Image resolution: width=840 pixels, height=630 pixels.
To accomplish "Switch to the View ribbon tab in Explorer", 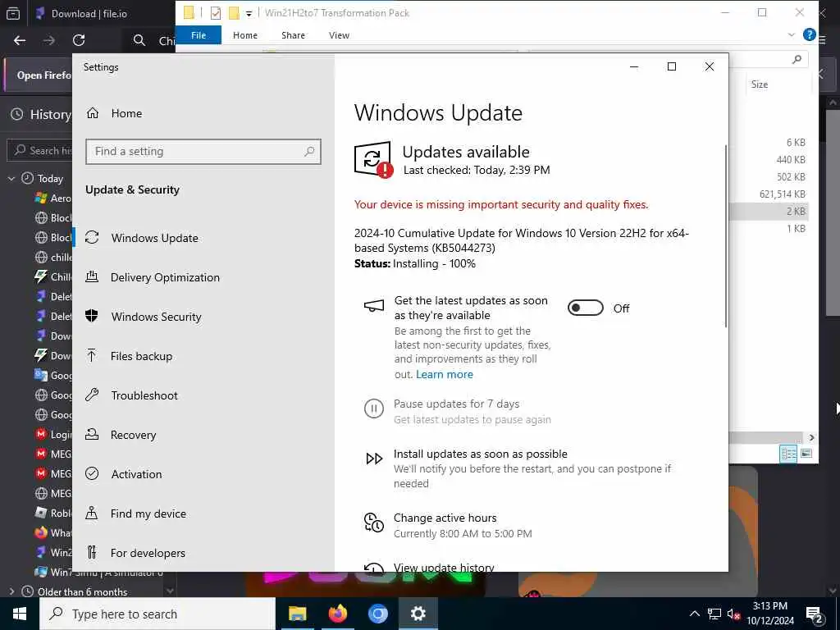I will pos(339,35).
